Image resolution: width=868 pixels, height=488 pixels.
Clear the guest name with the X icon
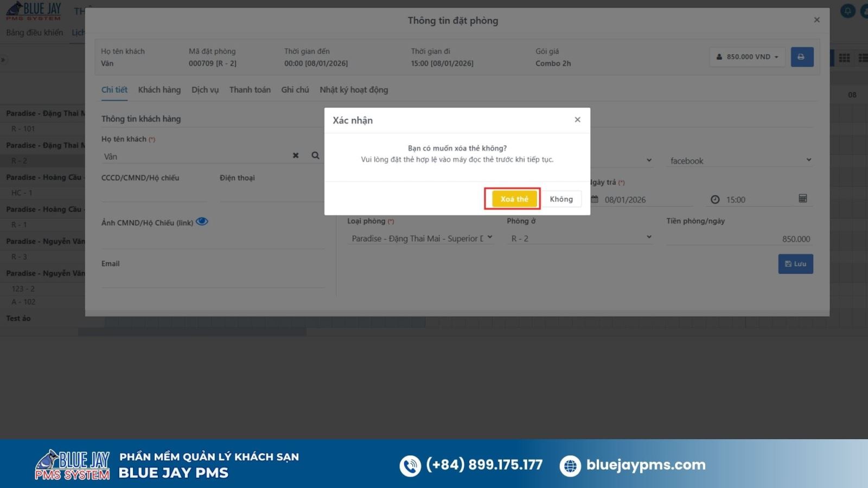(x=296, y=156)
